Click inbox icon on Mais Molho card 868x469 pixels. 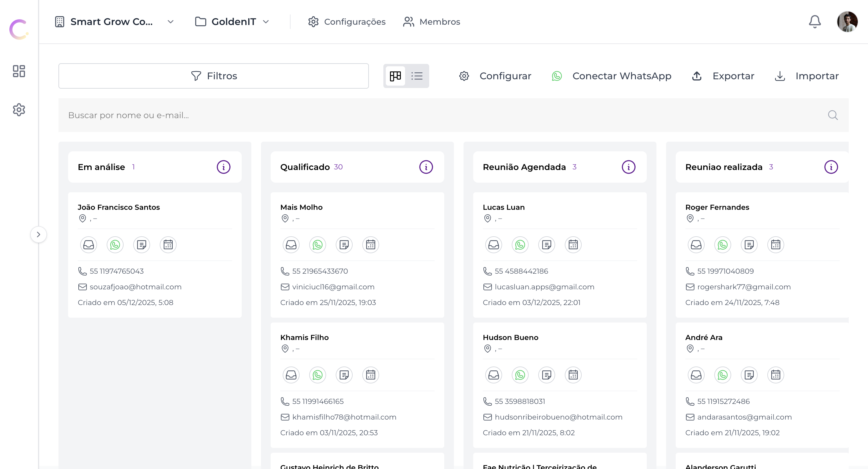[x=291, y=245]
